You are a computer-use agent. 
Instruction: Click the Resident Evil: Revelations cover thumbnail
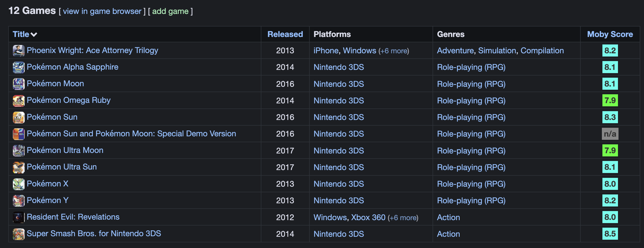pyautogui.click(x=19, y=217)
